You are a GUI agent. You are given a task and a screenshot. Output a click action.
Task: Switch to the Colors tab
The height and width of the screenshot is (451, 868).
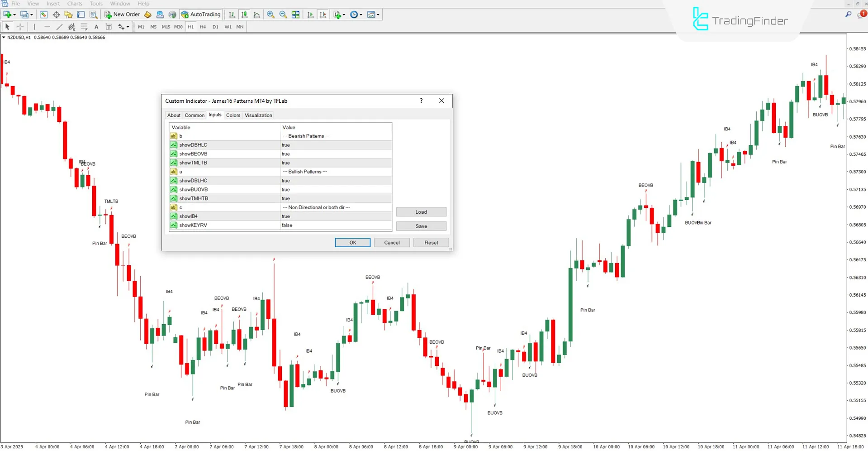click(x=233, y=115)
